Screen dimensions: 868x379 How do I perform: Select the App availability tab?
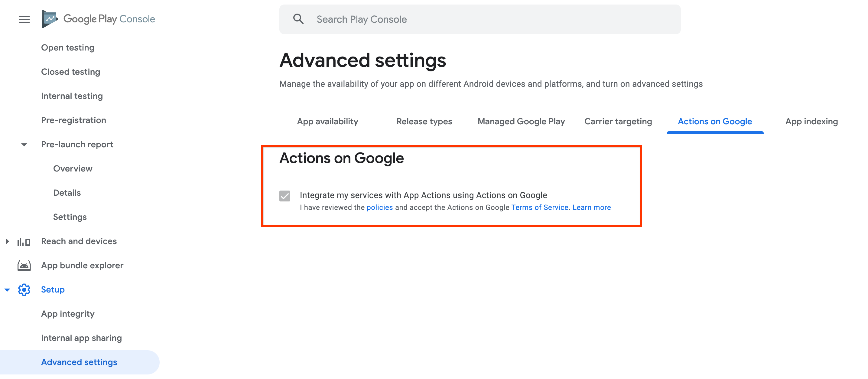click(327, 121)
